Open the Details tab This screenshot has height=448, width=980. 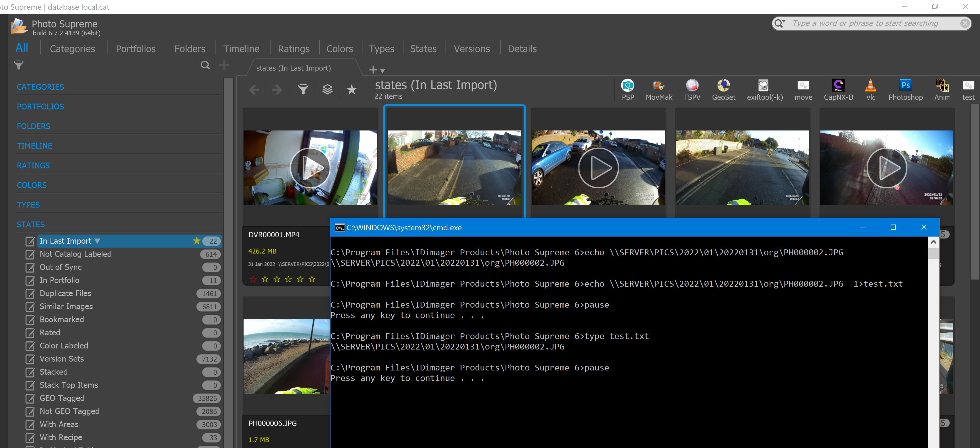522,49
